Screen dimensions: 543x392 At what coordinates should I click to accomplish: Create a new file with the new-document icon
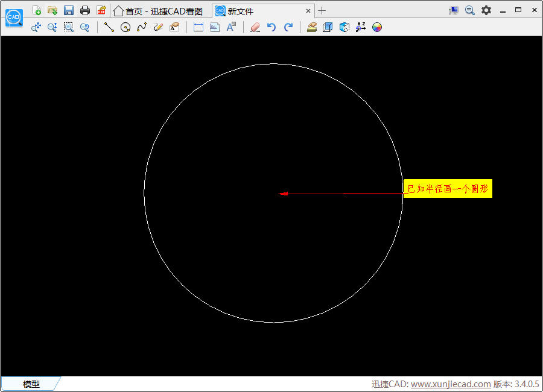coord(37,10)
